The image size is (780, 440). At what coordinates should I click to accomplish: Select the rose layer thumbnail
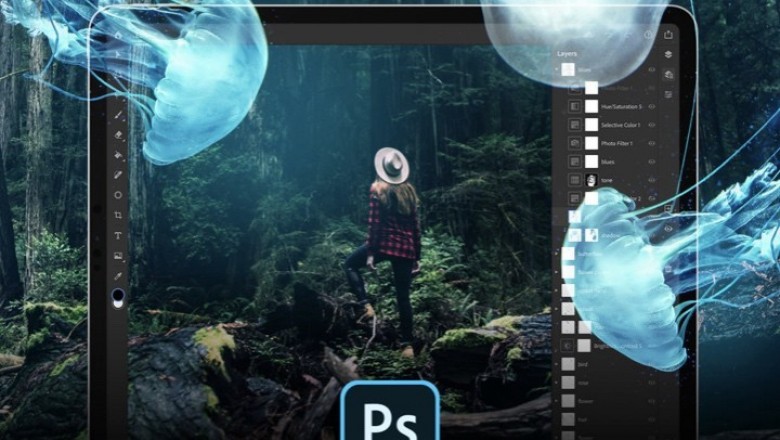[568, 382]
